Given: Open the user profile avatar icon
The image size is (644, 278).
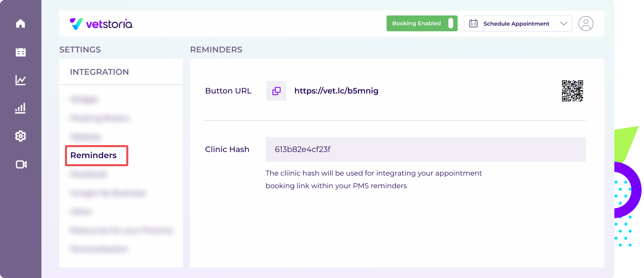Looking at the screenshot, I should (x=586, y=24).
